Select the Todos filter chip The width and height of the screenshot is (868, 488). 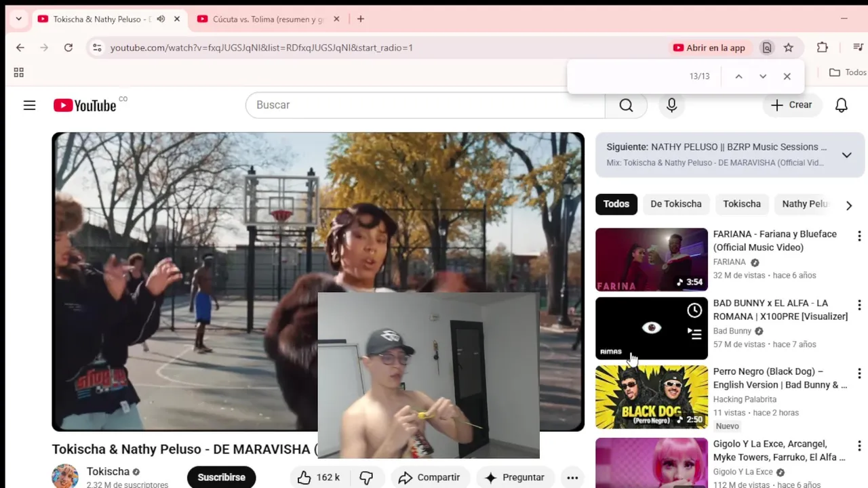(x=616, y=204)
